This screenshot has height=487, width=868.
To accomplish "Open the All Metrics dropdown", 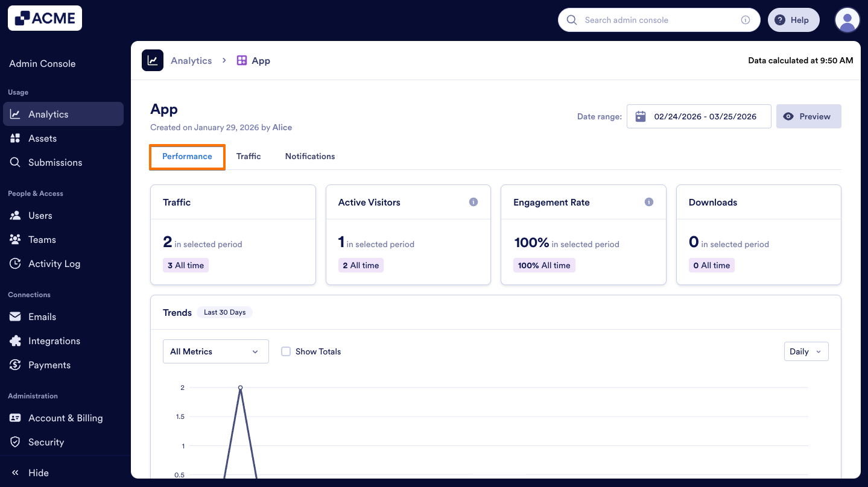I will pos(215,351).
